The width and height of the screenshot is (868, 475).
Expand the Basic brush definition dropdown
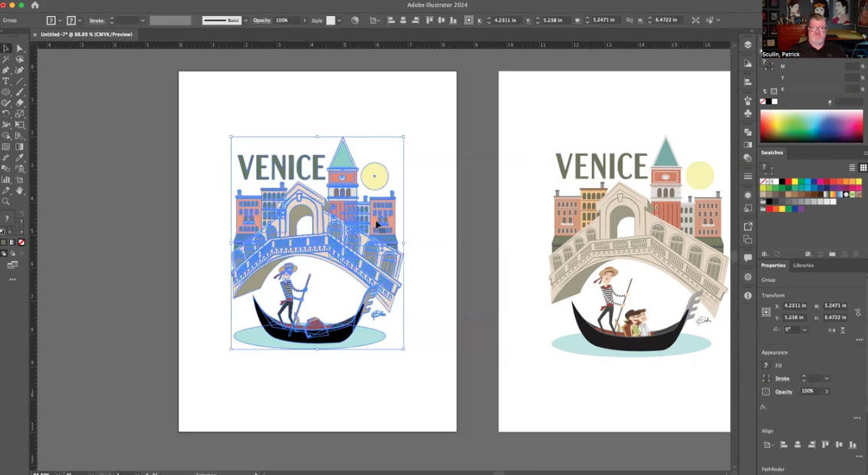click(245, 21)
